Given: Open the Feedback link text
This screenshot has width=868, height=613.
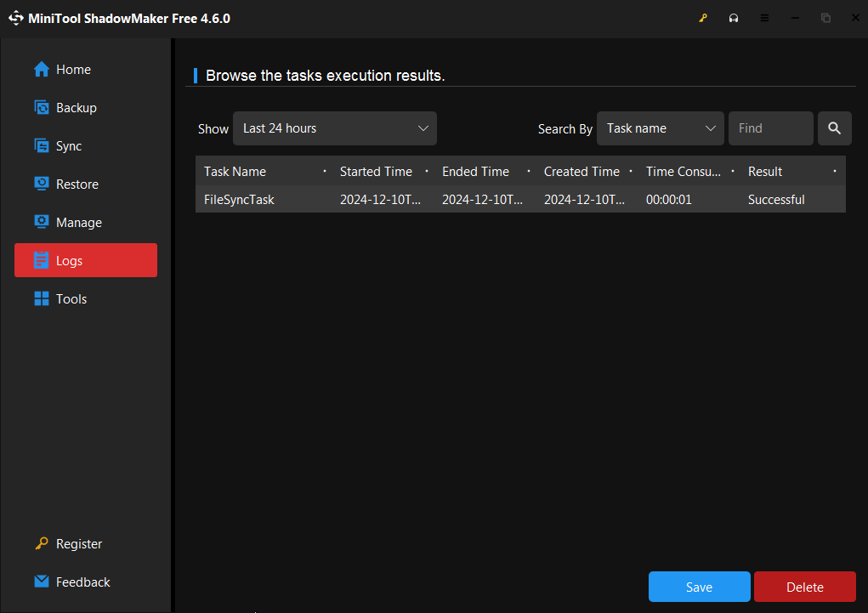Looking at the screenshot, I should click(83, 582).
